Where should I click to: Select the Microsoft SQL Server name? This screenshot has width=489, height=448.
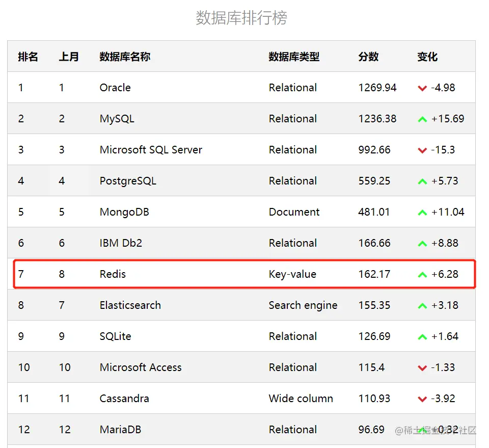coord(151,150)
